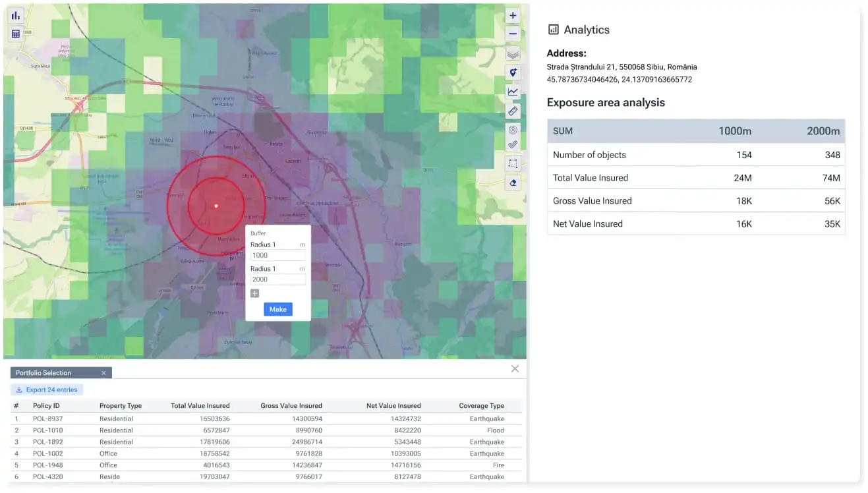Click the coordinates 45.78736734046426 text
Screen dimensions: 868x493
(620, 79)
